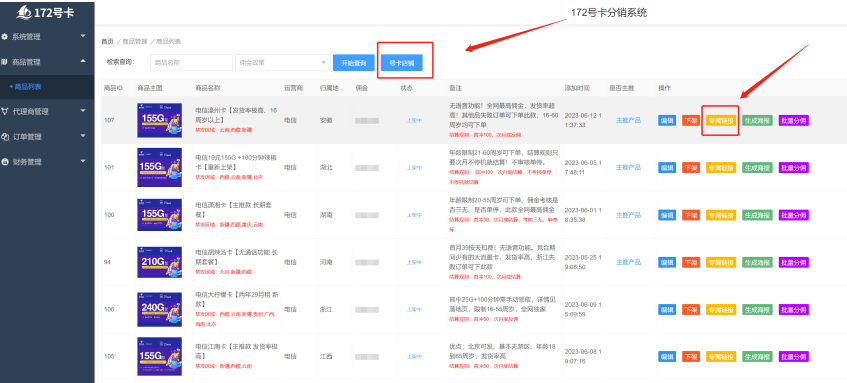Click 生成海报 for product 94

(x=757, y=263)
